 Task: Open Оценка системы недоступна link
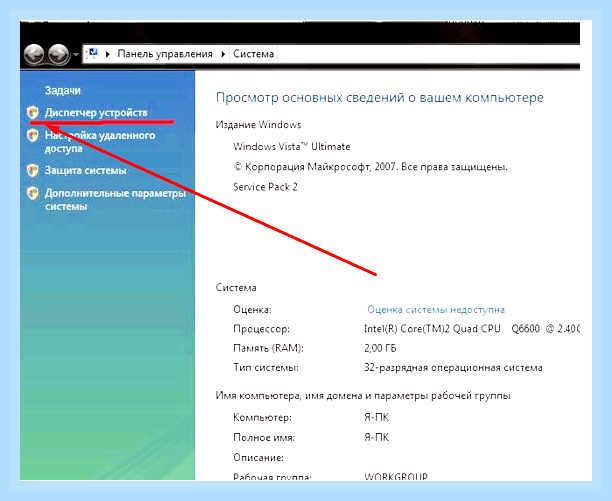[436, 310]
